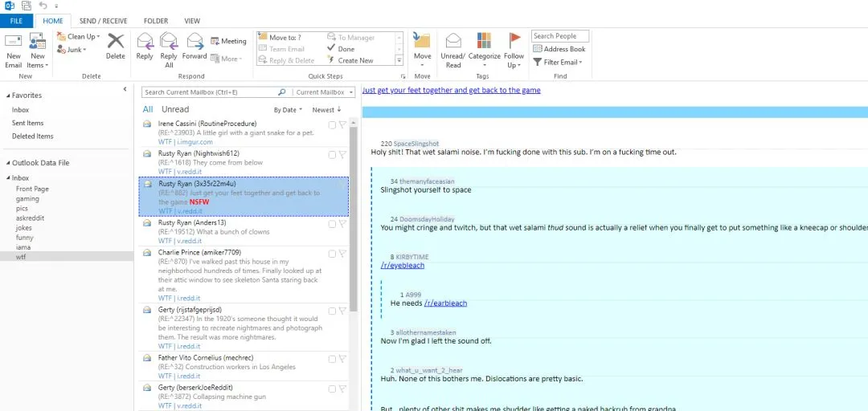Open the More respond options dropdown
The image size is (868, 411).
click(x=227, y=59)
